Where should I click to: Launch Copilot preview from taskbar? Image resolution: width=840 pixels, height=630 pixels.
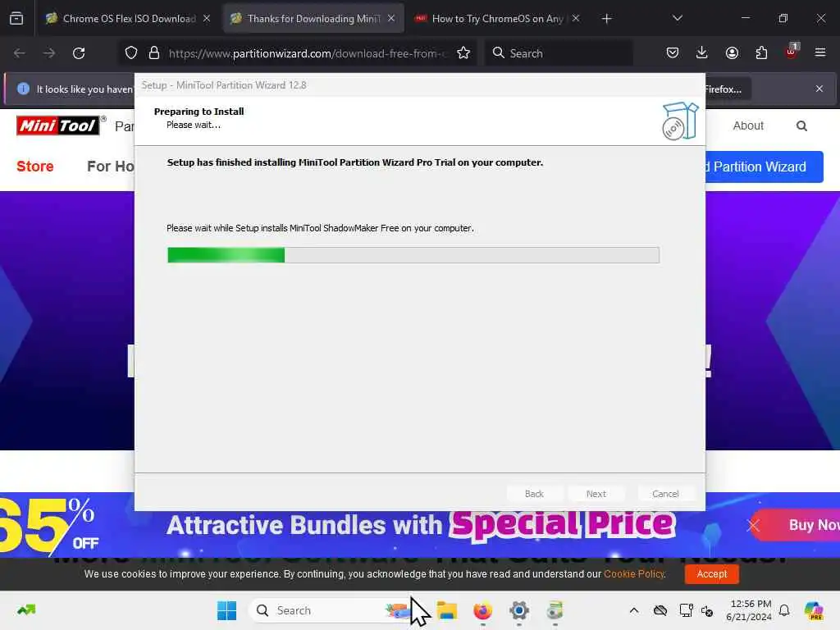pos(814,610)
